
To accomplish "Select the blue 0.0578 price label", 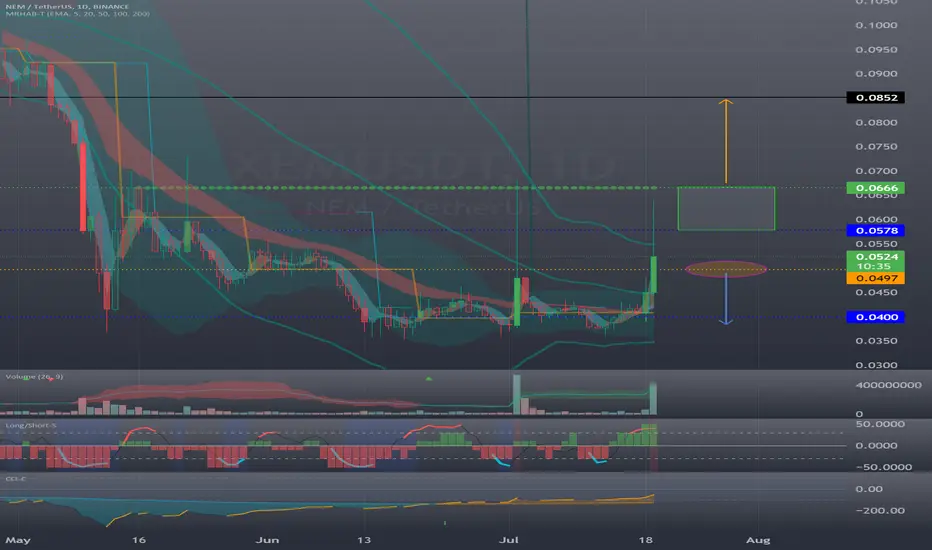I will coord(876,230).
